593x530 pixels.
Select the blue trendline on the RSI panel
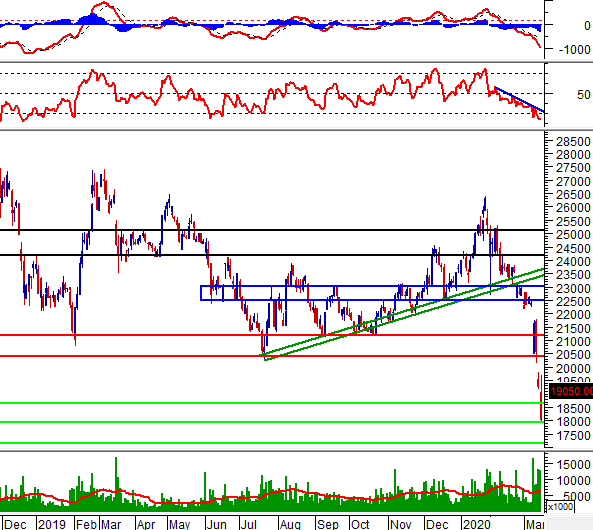tap(519, 99)
